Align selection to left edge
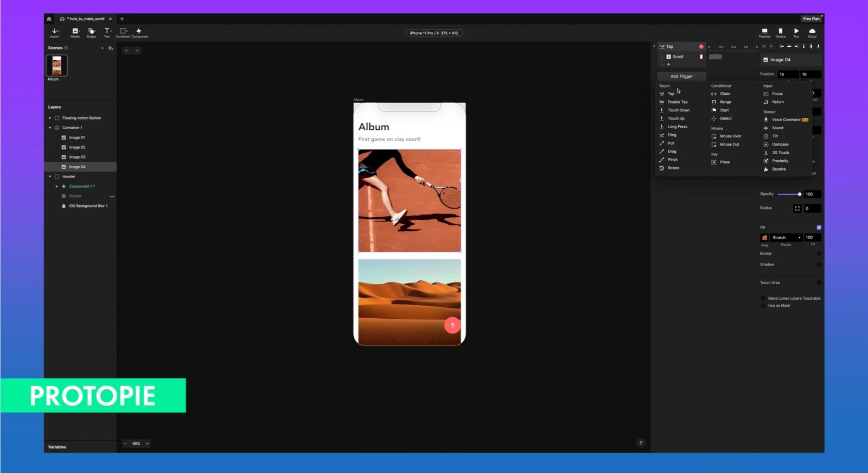 (782, 47)
